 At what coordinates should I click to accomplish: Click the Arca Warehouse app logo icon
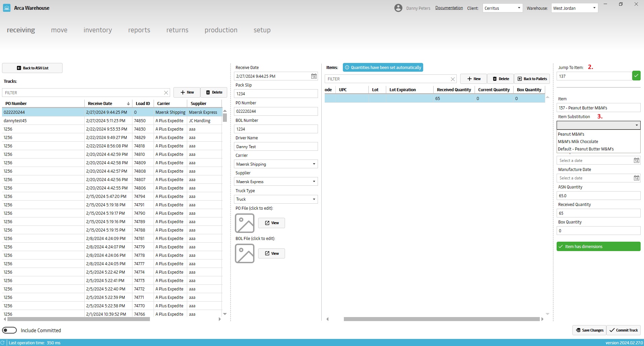click(6, 8)
